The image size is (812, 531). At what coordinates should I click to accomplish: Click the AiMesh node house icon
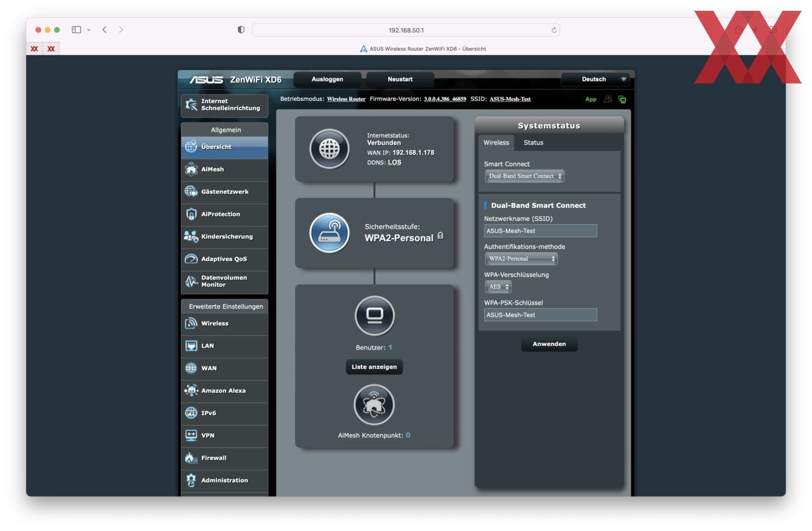(374, 404)
